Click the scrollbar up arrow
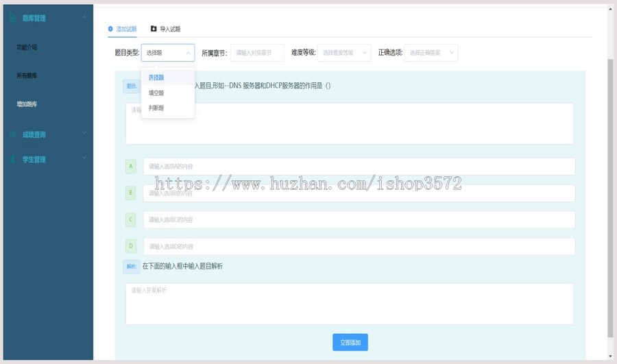 (610, 8)
